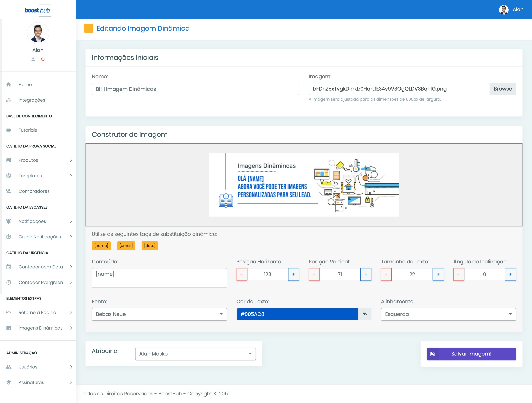The width and height of the screenshot is (532, 403).
Task: Click the Tutoriais video camera icon
Action: tap(9, 130)
